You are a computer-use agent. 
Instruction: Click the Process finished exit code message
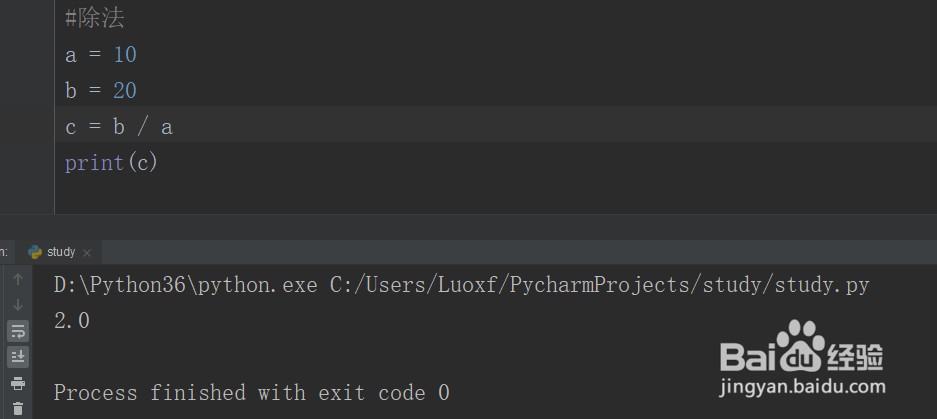click(x=252, y=393)
